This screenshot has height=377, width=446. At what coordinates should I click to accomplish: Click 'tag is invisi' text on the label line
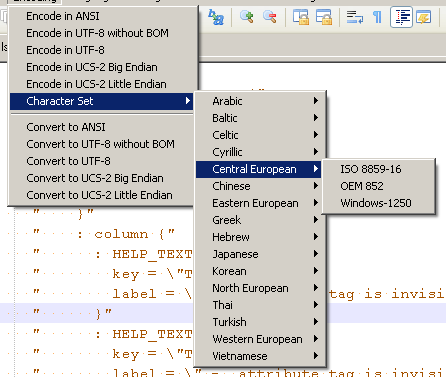pyautogui.click(x=386, y=294)
